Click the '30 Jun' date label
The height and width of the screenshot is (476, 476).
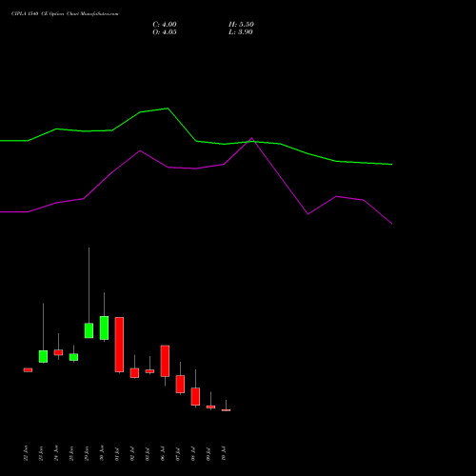(x=102, y=453)
